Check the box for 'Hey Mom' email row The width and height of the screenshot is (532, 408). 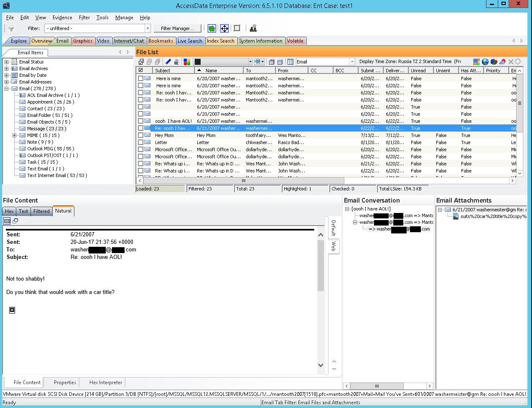pyautogui.click(x=140, y=135)
